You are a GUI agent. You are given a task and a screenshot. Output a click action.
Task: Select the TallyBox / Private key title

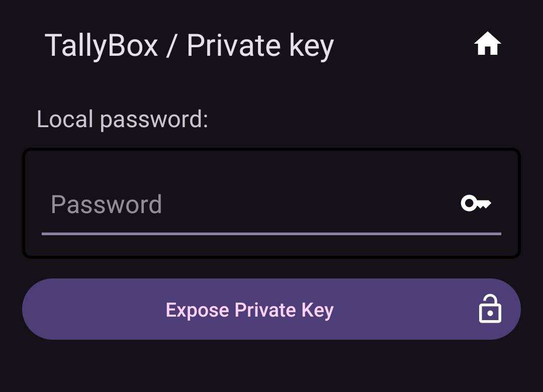189,46
